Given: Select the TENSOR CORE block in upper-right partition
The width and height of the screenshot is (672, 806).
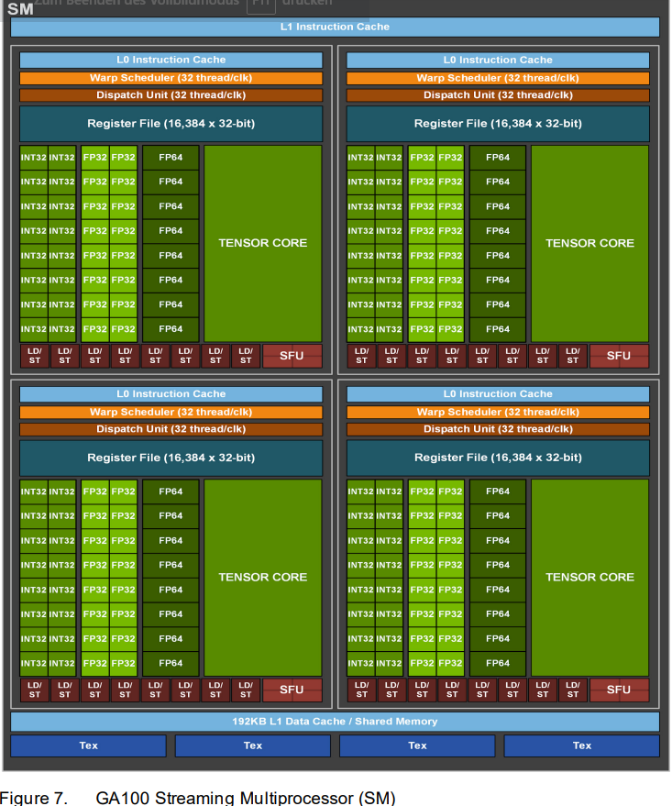Looking at the screenshot, I should click(589, 243).
